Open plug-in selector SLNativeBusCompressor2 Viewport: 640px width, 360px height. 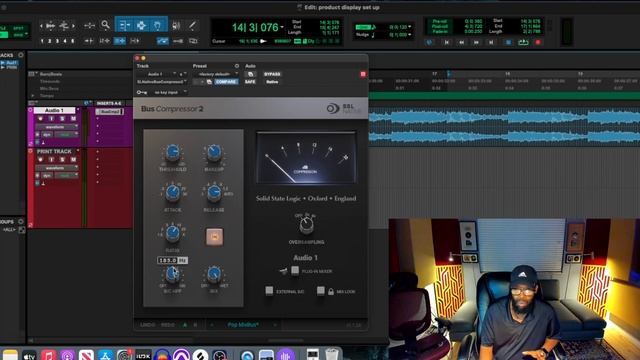pyautogui.click(x=162, y=82)
